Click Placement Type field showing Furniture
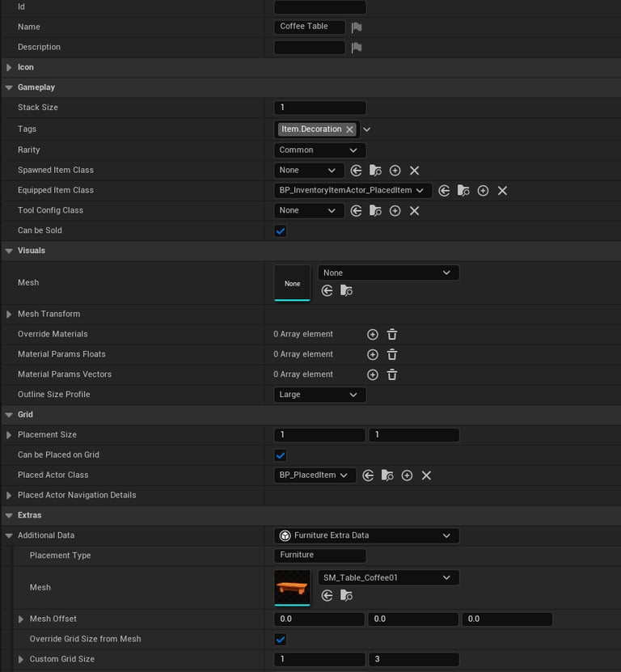Screen dimensions: 621x672 tap(319, 556)
